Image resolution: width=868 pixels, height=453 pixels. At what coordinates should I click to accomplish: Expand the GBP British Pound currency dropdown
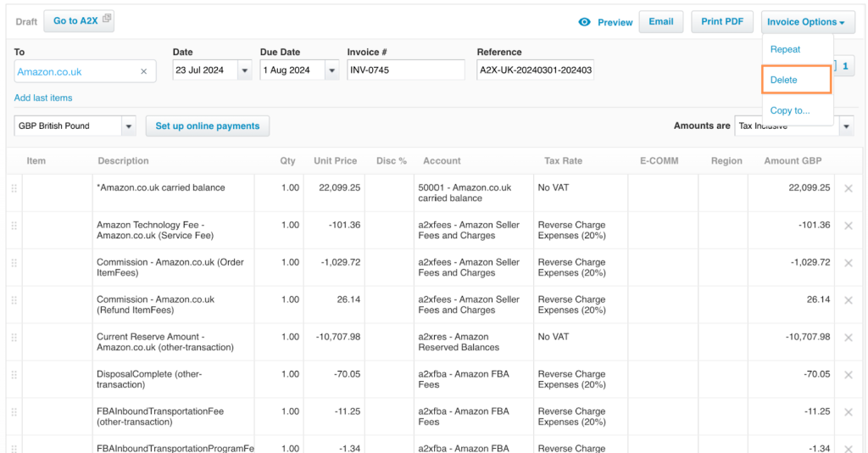(129, 126)
